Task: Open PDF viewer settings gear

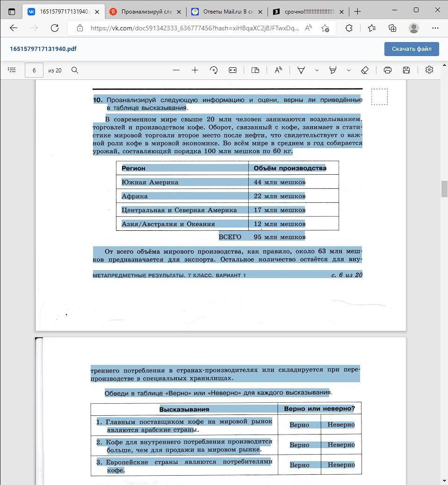Action: (x=429, y=70)
